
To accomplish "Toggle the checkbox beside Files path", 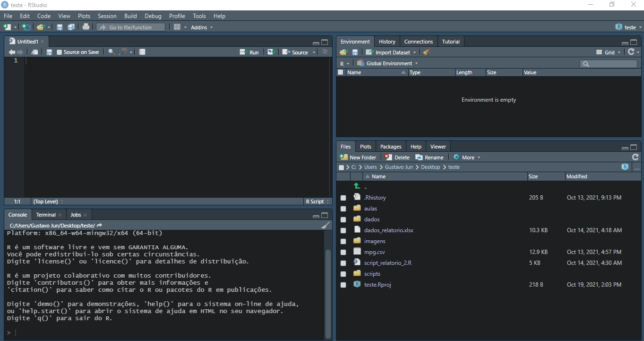I will tap(341, 167).
